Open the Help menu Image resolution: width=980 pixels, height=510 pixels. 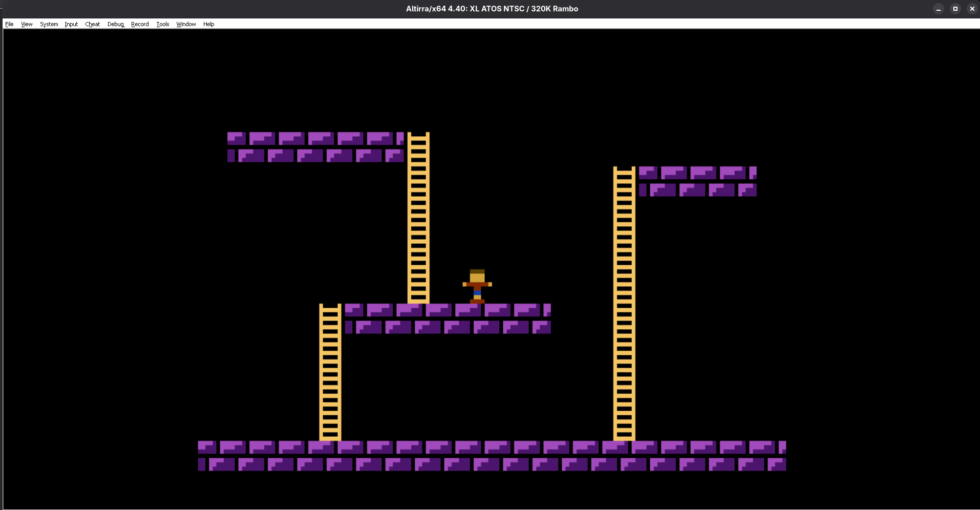coord(208,24)
